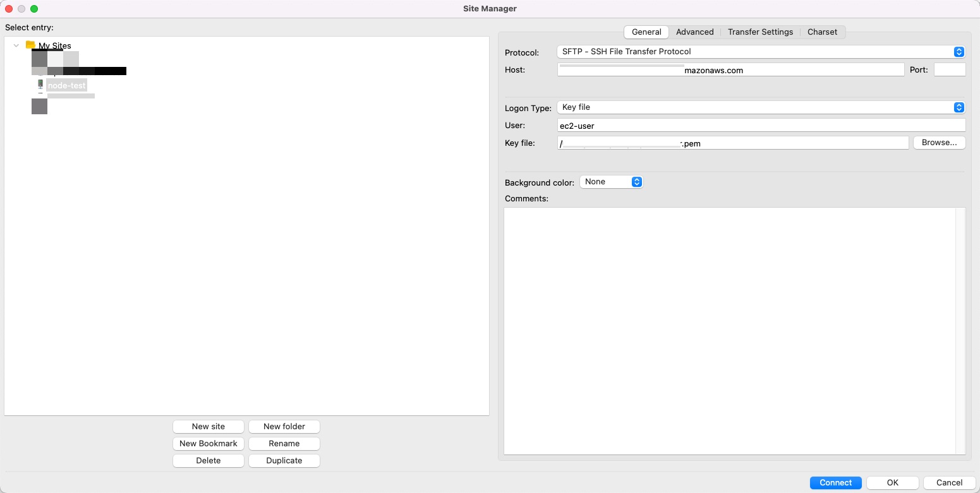Viewport: 980px width, 493px height.
Task: Switch to the Advanced tab
Action: (x=694, y=32)
